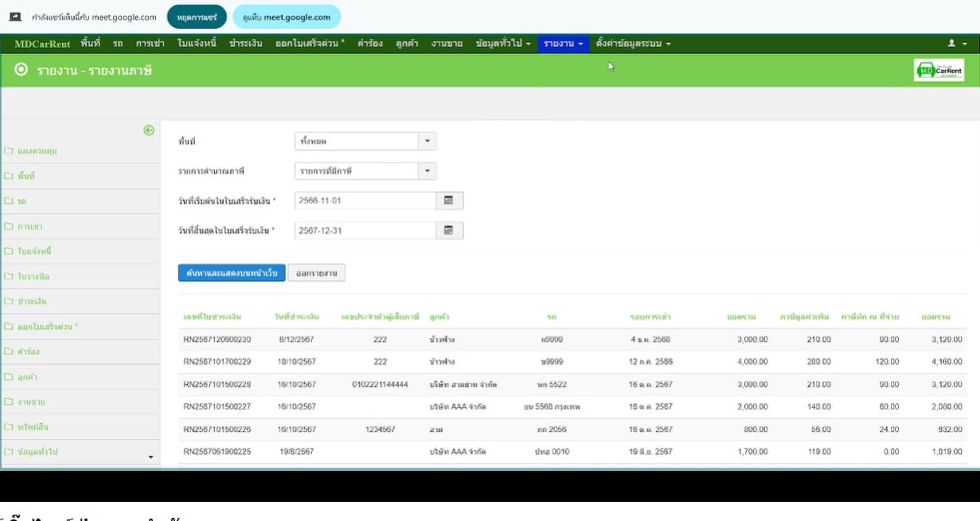
Task: Click พื้นที่ folder icon in sidebar
Action: [8, 176]
